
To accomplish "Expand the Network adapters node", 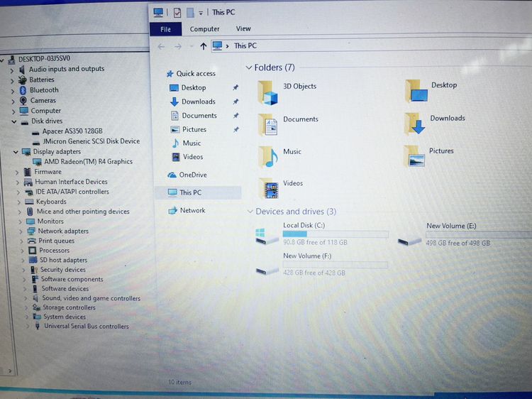I will [21, 231].
